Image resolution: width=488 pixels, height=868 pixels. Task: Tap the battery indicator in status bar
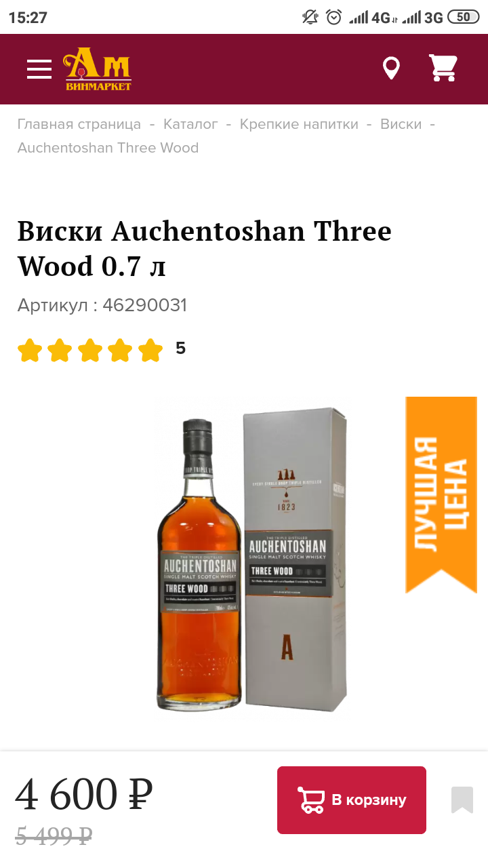pos(464,17)
